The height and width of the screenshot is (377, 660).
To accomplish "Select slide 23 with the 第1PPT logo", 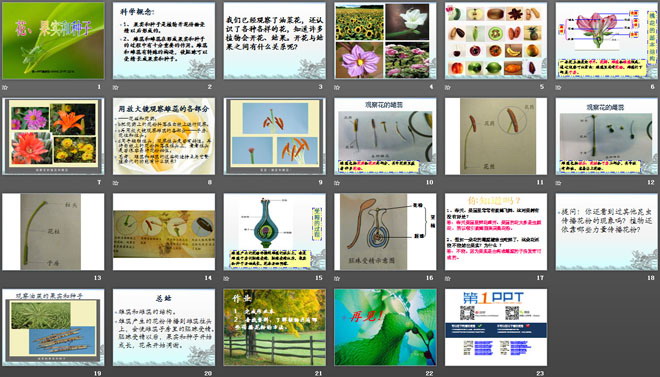I will tap(496, 327).
